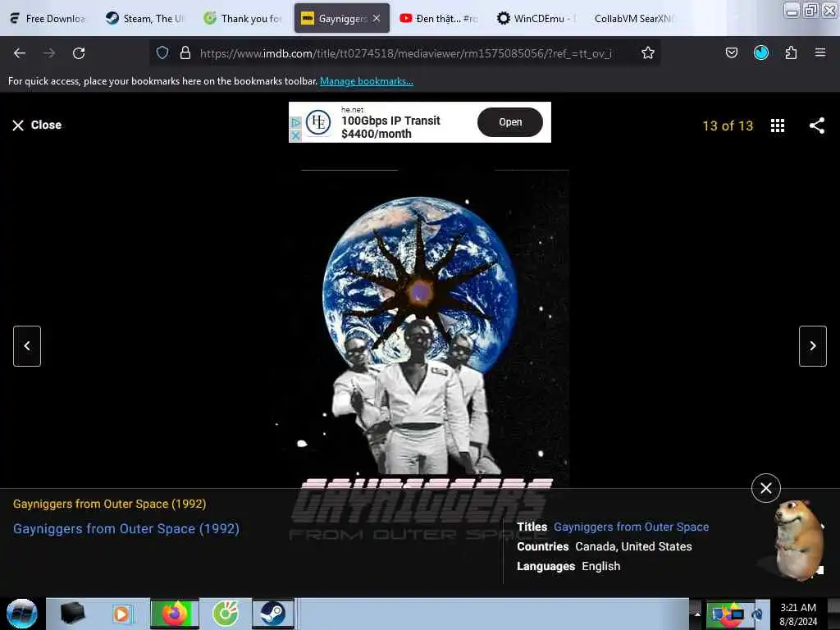Image resolution: width=840 pixels, height=630 pixels.
Task: Save page with the Pocket icon
Action: coord(731,52)
